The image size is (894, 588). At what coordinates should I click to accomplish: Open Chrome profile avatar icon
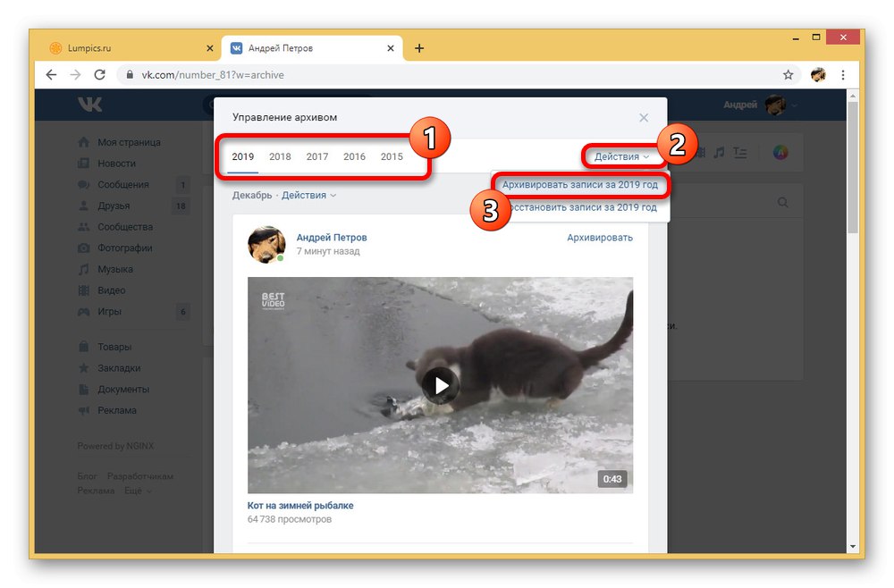click(x=818, y=75)
